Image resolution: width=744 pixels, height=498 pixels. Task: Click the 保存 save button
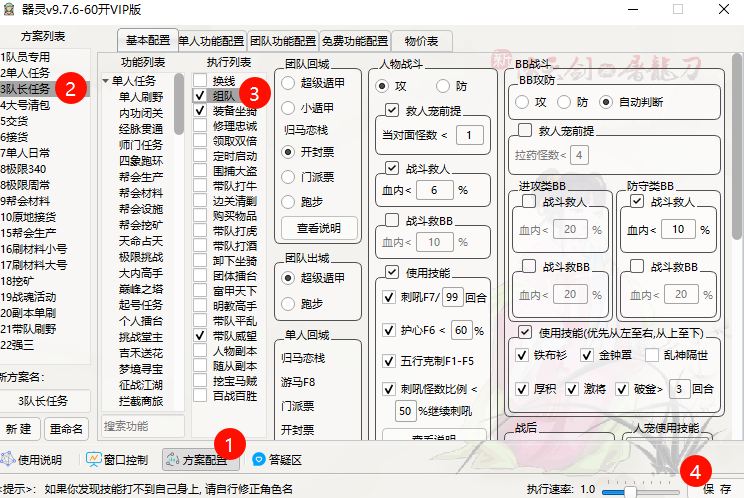click(x=715, y=489)
